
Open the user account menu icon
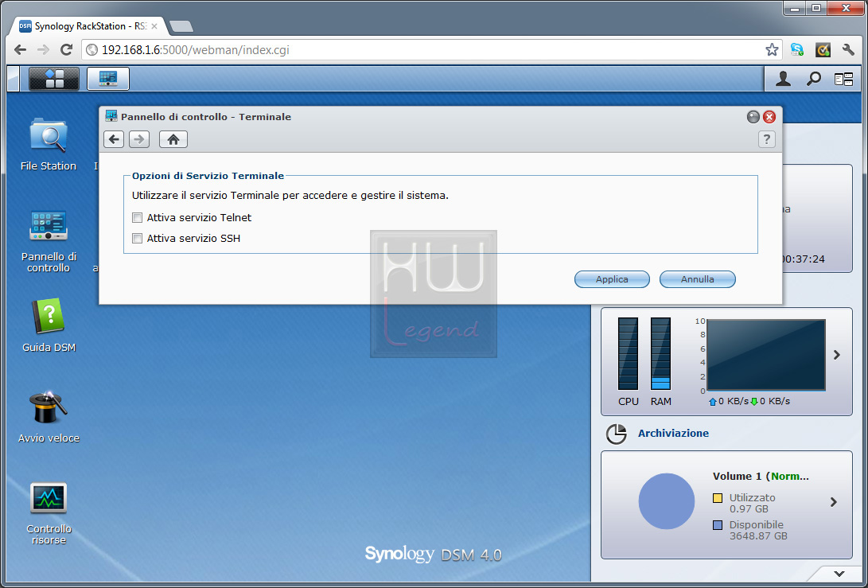[783, 80]
